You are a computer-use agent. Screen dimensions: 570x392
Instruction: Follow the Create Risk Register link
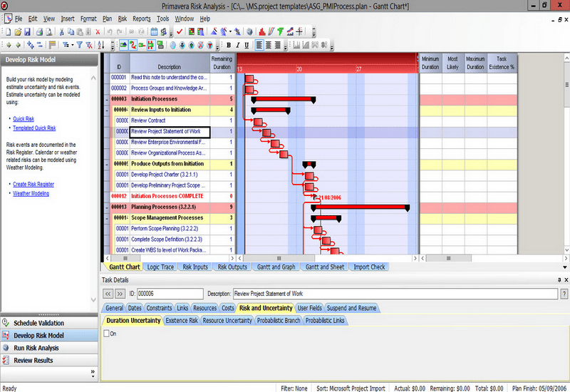tap(33, 185)
